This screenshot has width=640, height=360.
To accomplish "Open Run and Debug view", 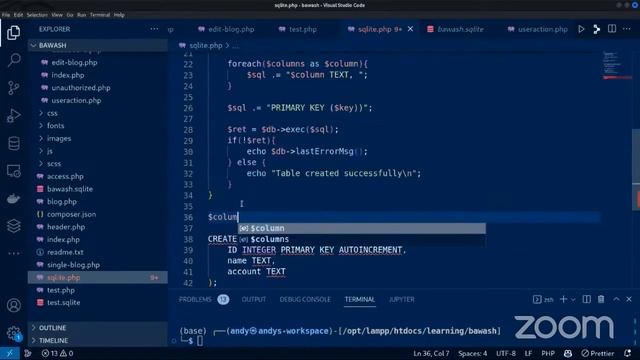I will pyautogui.click(x=13, y=116).
